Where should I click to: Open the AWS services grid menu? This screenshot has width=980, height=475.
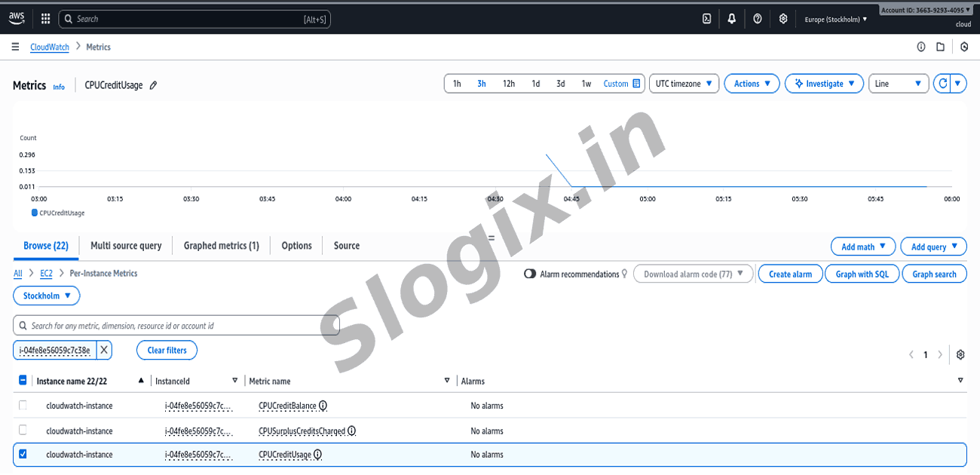45,19
